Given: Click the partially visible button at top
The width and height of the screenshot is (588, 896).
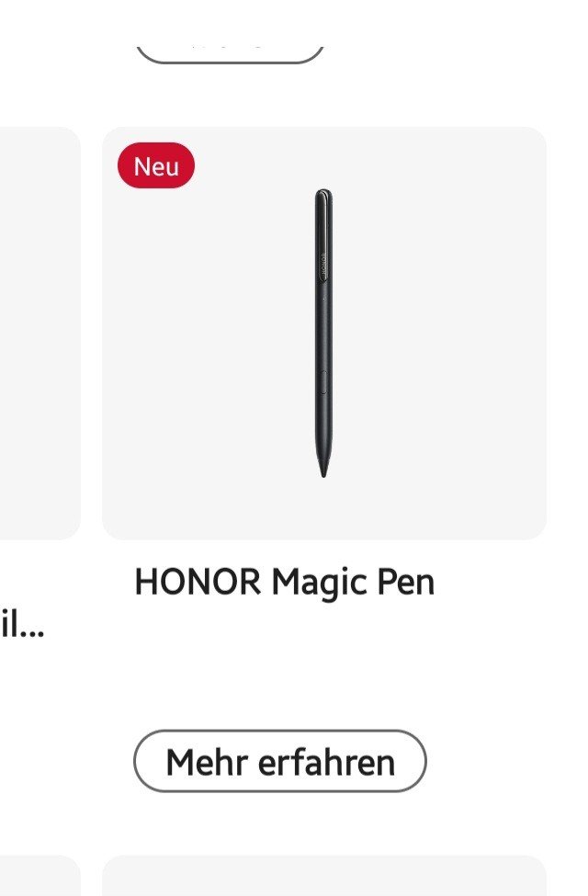Looking at the screenshot, I should point(231,53).
